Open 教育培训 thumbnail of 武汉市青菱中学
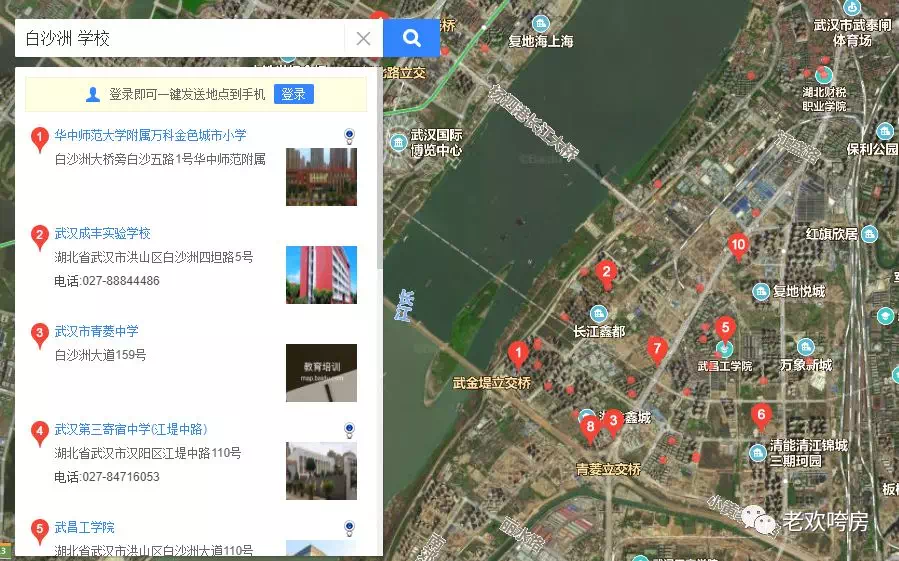This screenshot has width=899, height=561. tap(321, 373)
